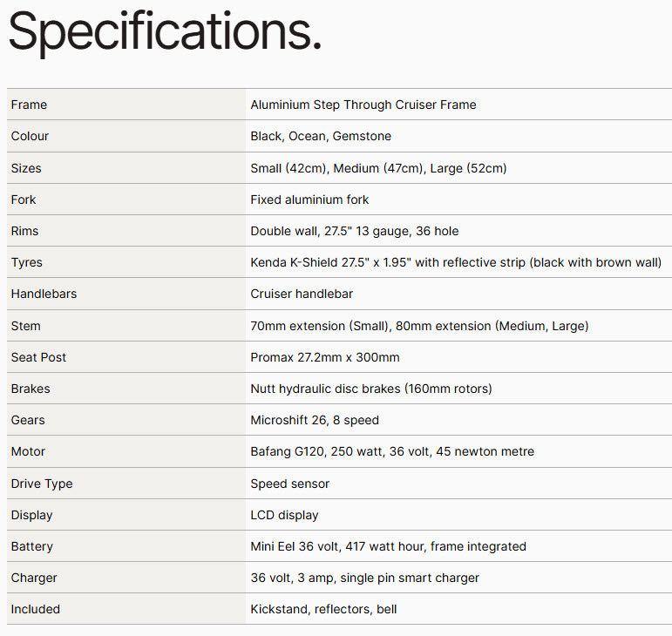Click the Kenda K-Shield tyres description
The width and height of the screenshot is (672, 636).
click(455, 262)
